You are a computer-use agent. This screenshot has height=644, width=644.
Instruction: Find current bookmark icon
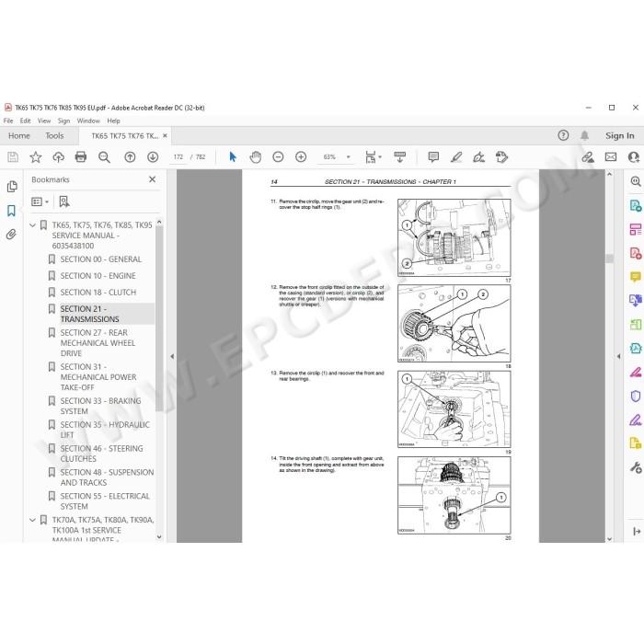[x=64, y=201]
